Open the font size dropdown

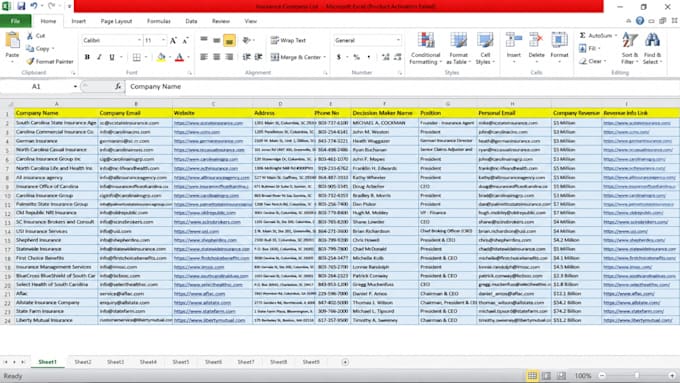pos(163,40)
